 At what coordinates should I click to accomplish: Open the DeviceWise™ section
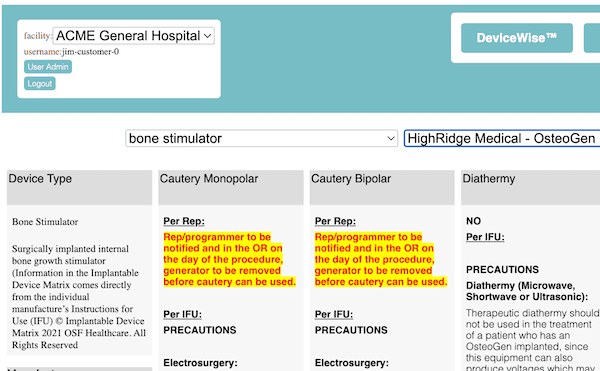tap(517, 38)
